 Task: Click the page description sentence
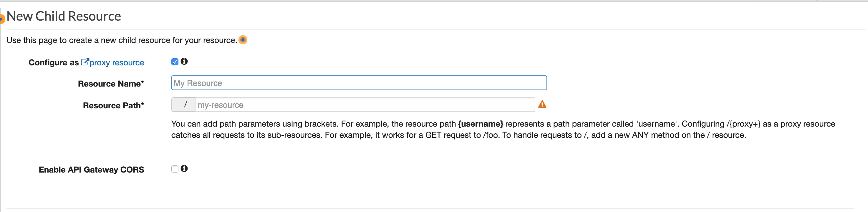122,40
